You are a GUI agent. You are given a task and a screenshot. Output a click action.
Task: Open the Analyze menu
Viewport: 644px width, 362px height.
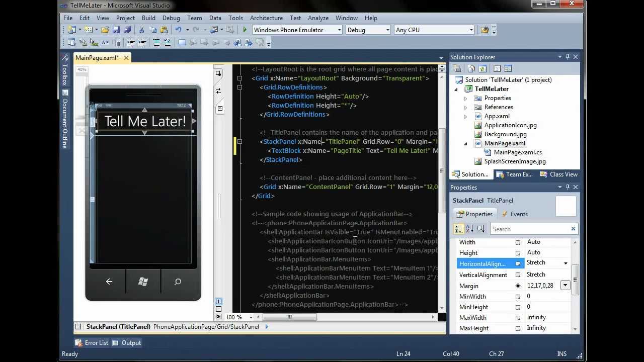pyautogui.click(x=318, y=18)
